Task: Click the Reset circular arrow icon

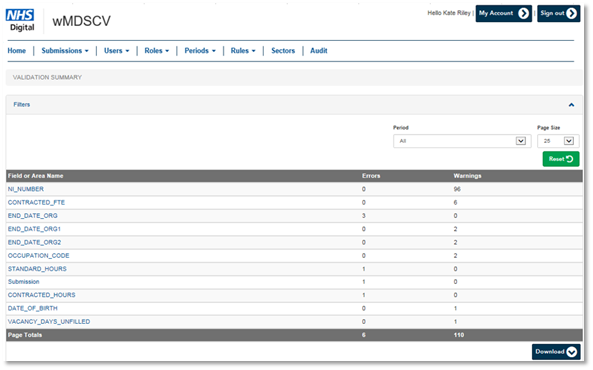Action: 570,159
